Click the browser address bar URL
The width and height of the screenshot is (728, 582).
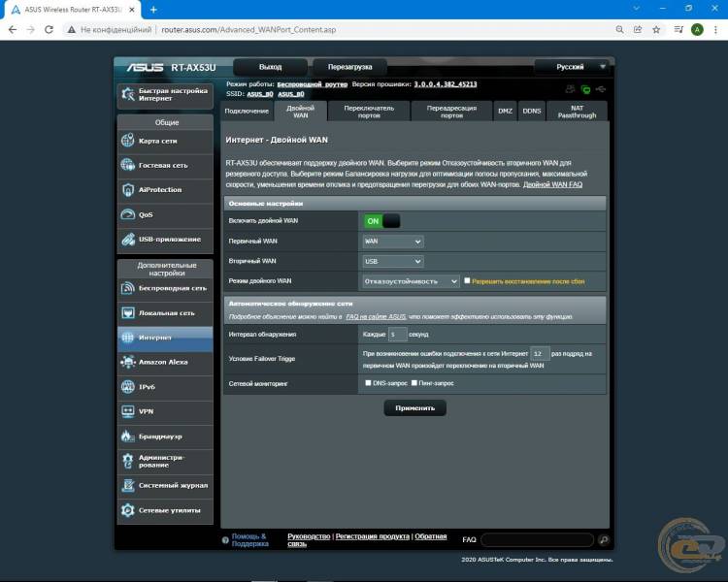[248, 30]
